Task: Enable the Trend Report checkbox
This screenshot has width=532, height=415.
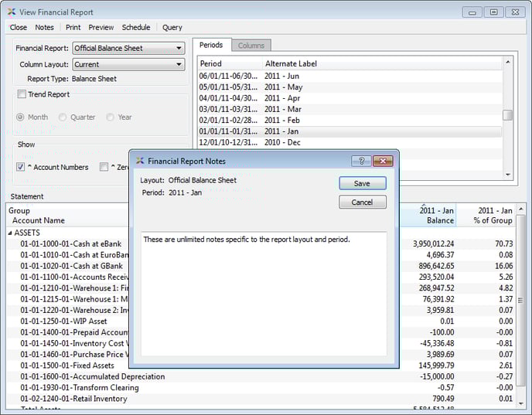Action: (x=22, y=94)
